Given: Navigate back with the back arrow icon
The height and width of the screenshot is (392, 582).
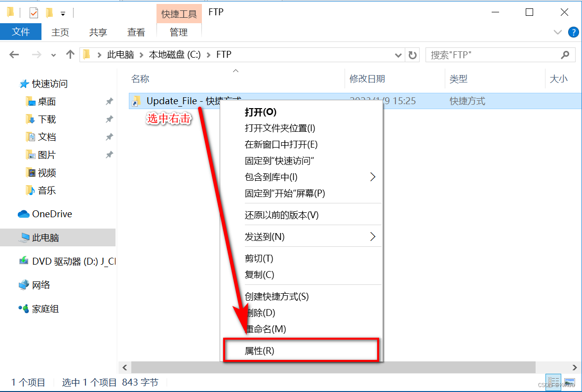Looking at the screenshot, I should coord(14,54).
